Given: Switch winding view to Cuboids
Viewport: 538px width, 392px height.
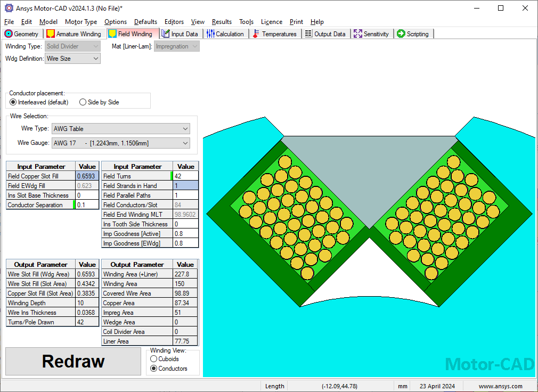Looking at the screenshot, I should click(154, 359).
